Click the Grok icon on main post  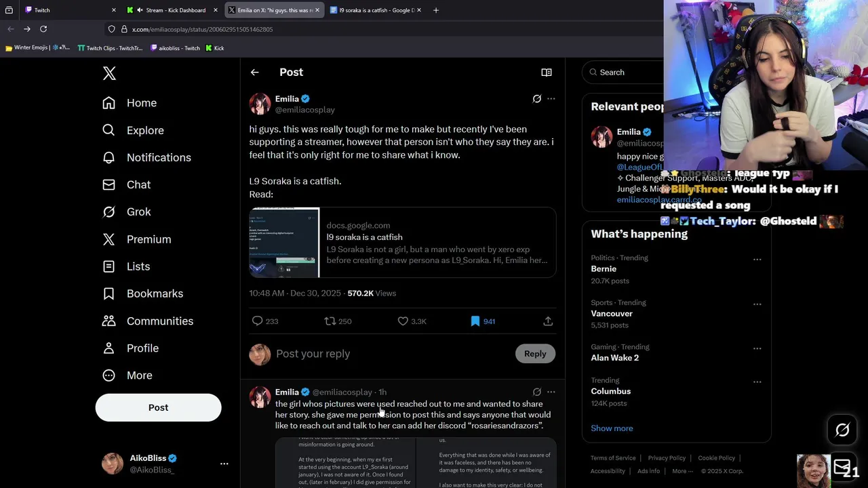[x=536, y=99]
